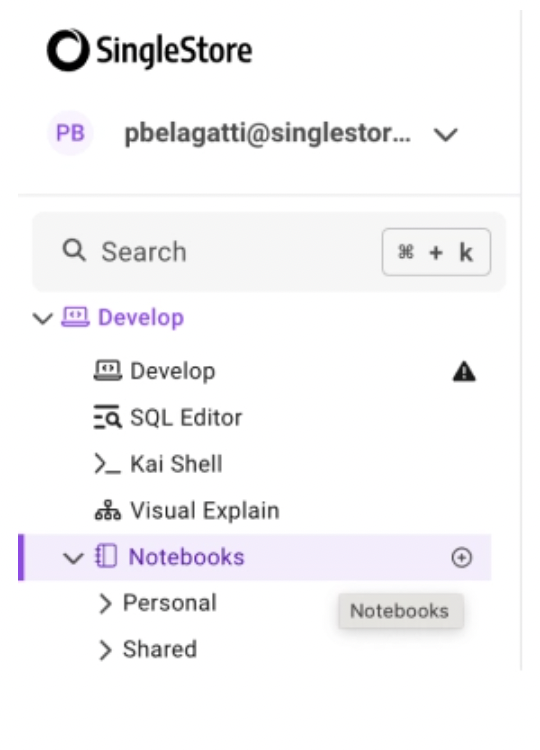Collapse the Develop section chevron
Screen dimensions: 540x750
point(43,318)
